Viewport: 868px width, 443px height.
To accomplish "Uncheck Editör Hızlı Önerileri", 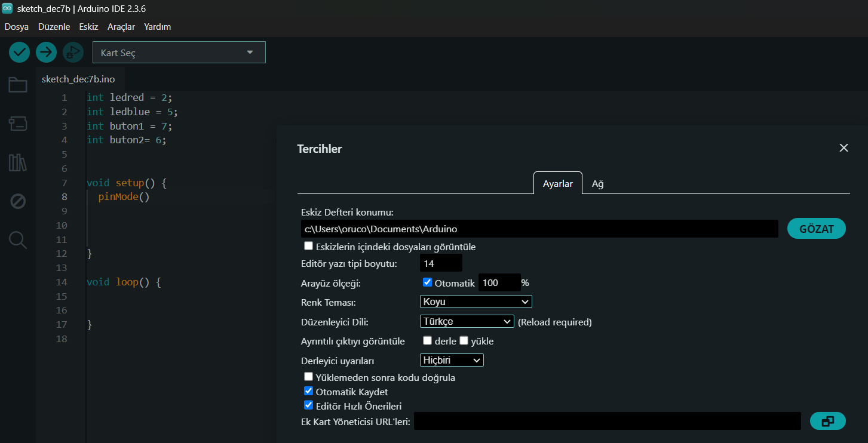I will 308,405.
